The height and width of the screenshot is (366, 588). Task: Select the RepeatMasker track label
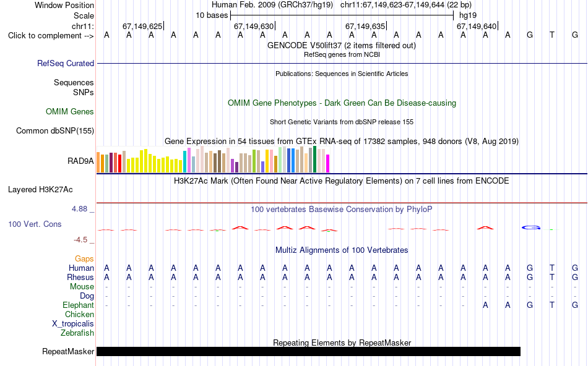68,351
